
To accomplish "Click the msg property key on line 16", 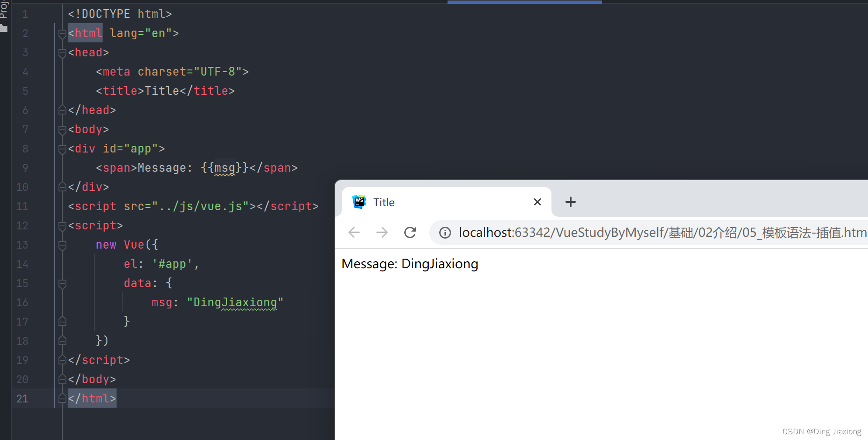I will point(162,303).
